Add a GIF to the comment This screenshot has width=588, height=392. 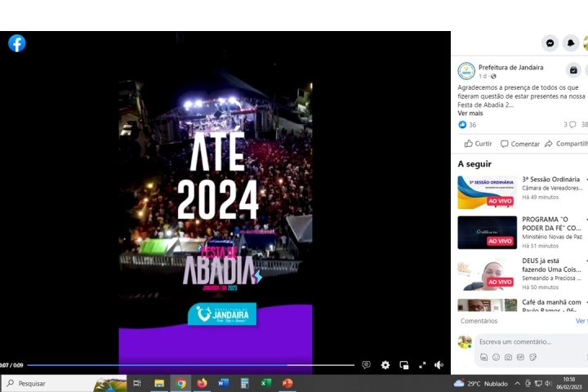click(520, 357)
